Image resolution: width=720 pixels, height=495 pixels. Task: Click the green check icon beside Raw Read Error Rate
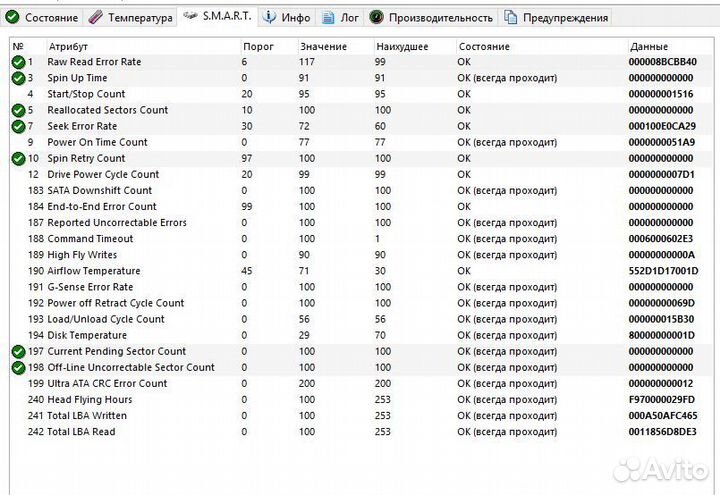click(x=18, y=62)
